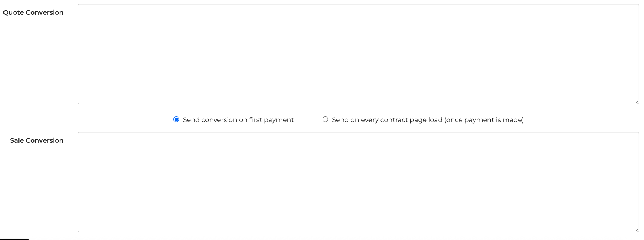Place cursor in the upper conversion code box
Viewport: 644px width, 240px height.
click(358, 54)
